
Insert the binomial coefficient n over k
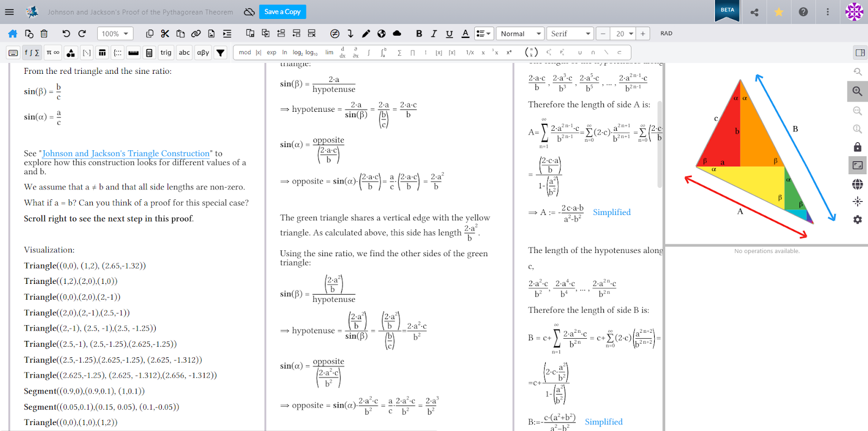(x=531, y=53)
